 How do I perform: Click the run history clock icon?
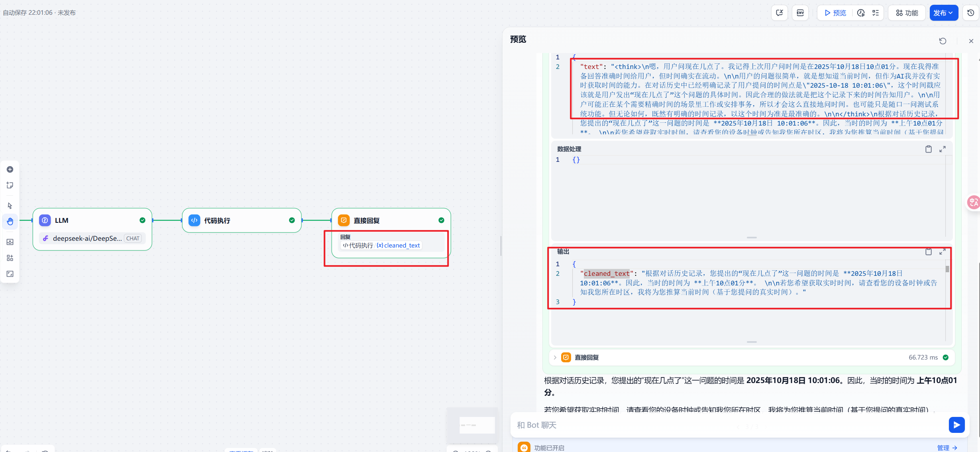pos(861,13)
